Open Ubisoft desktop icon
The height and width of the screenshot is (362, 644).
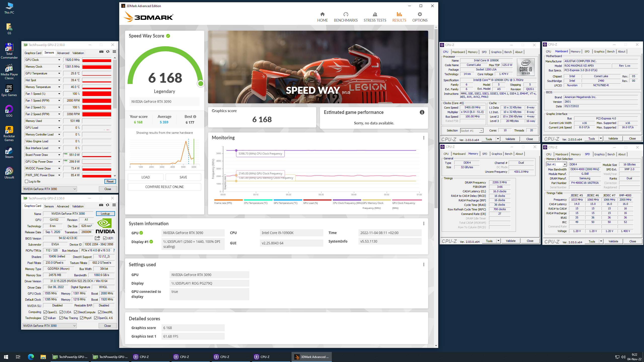[x=9, y=173]
